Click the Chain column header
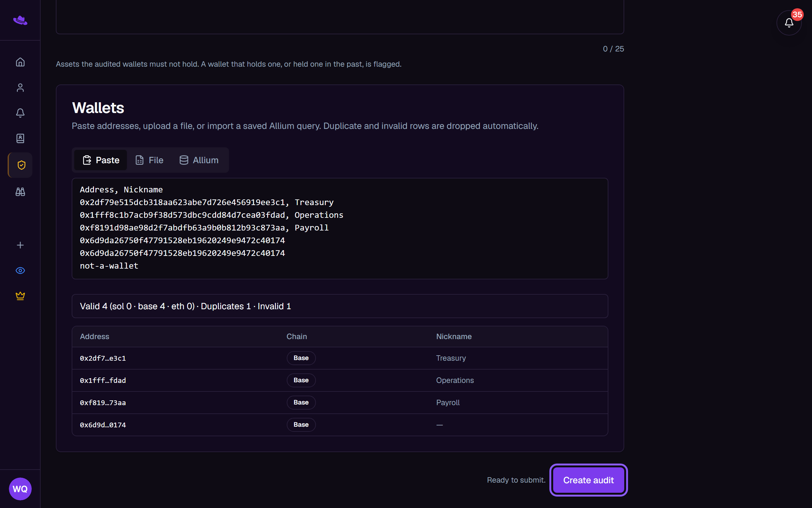The width and height of the screenshot is (812, 508). 297,336
